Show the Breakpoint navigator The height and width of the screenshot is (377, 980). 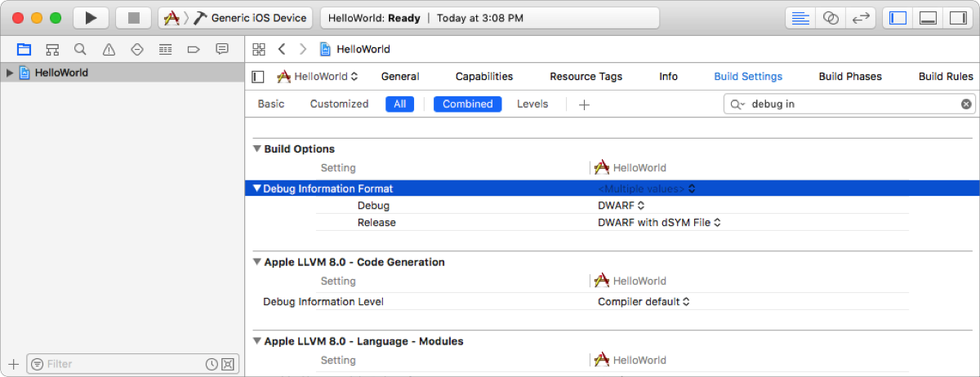[x=194, y=49]
